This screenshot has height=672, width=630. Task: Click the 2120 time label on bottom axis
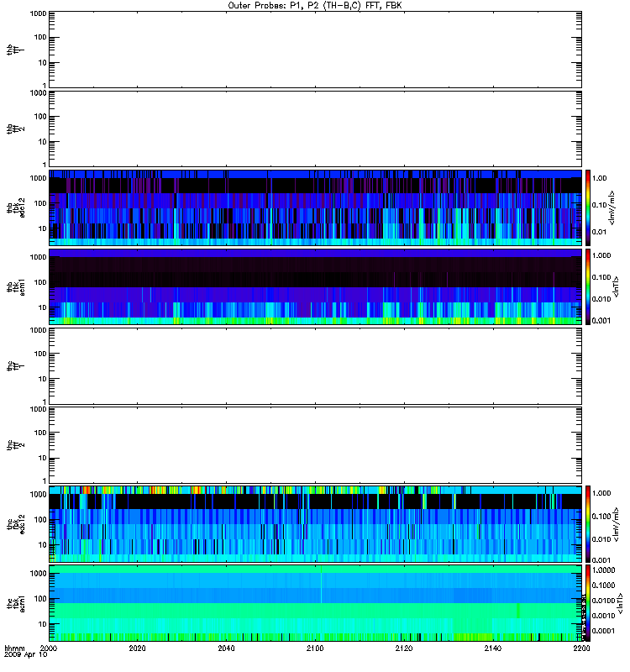(x=404, y=648)
